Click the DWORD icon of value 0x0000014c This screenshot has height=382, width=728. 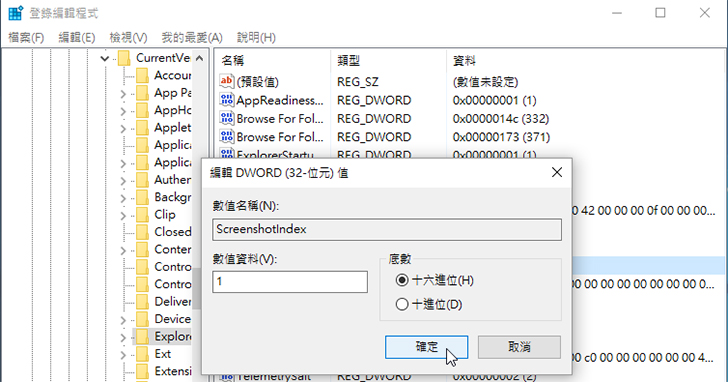[x=227, y=118]
